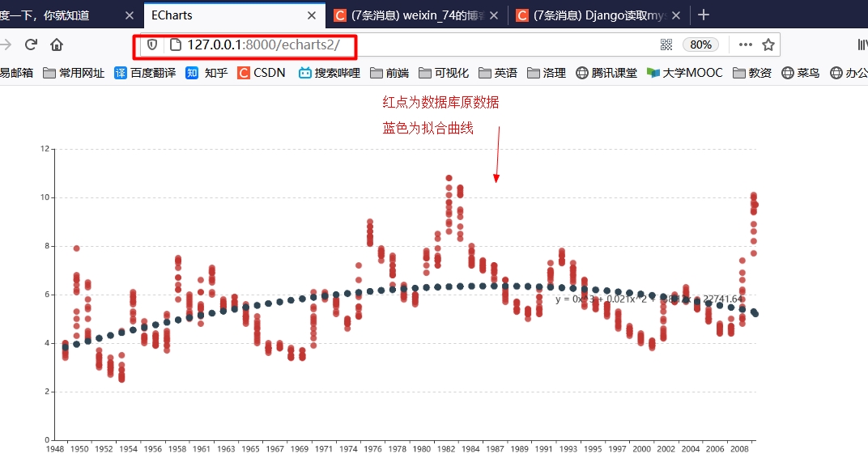Open the 大学MOOC bookmark

685,73
